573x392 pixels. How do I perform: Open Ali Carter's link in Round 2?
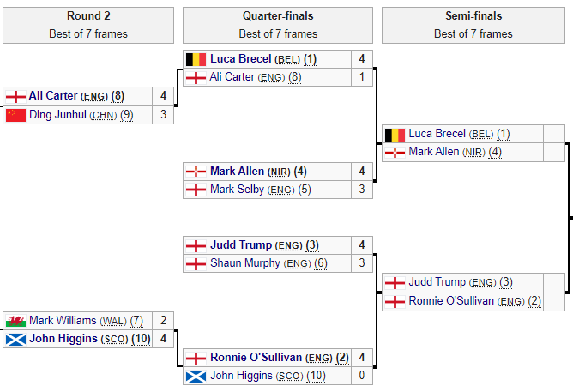coord(53,96)
